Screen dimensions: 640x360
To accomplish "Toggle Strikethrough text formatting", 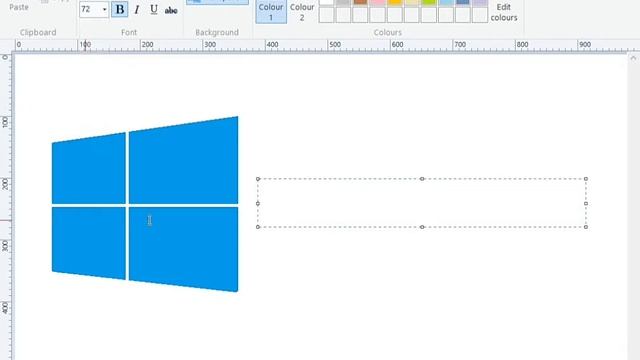I will [171, 10].
